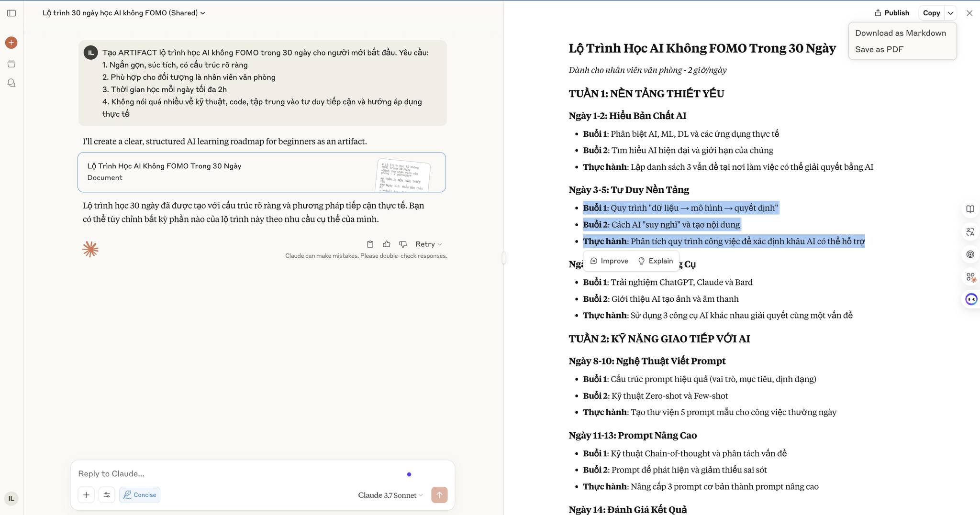Open the attachment plus button in composer
980x515 pixels.
86,495
